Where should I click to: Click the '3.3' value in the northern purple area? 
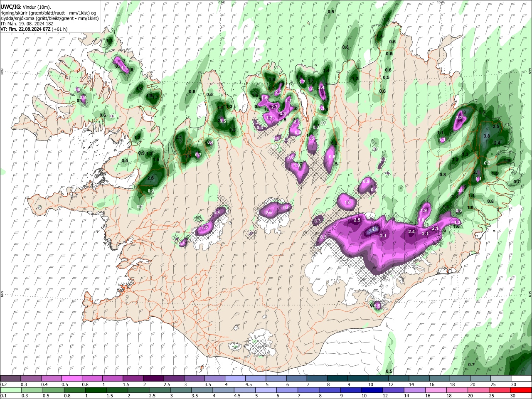[x=283, y=113]
